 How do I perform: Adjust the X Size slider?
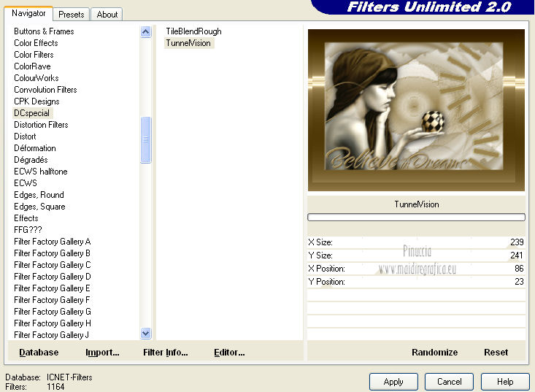click(x=416, y=242)
